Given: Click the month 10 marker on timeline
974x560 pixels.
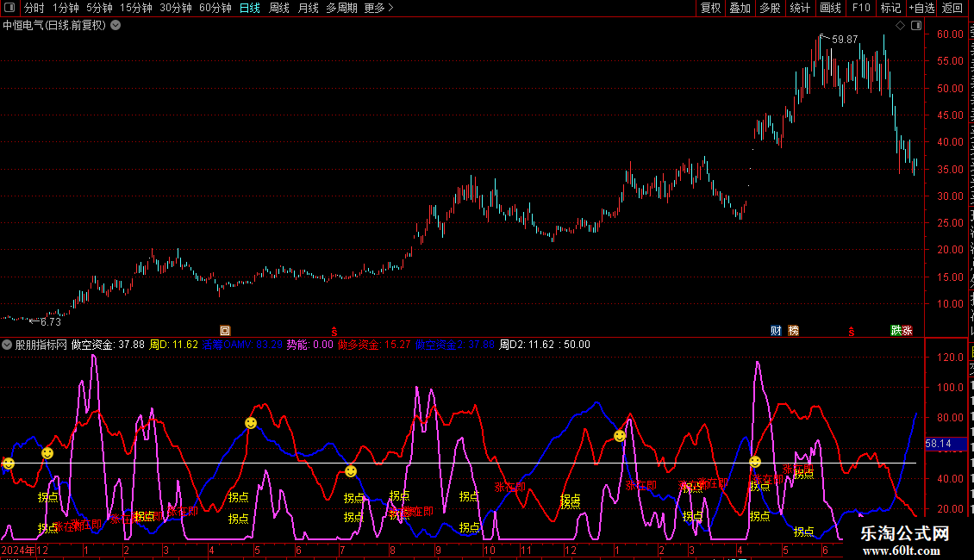Looking at the screenshot, I should click(x=490, y=551).
